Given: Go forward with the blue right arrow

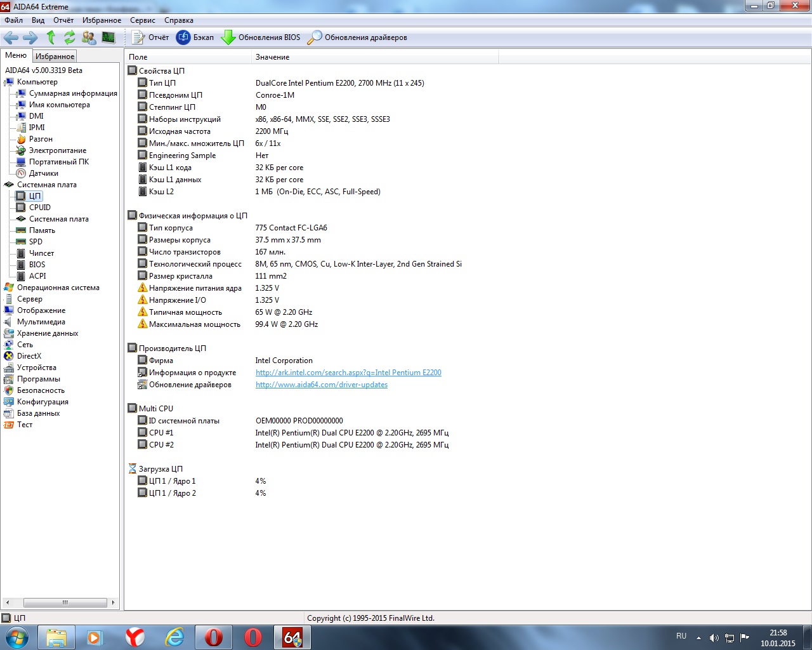Looking at the screenshot, I should tap(30, 37).
